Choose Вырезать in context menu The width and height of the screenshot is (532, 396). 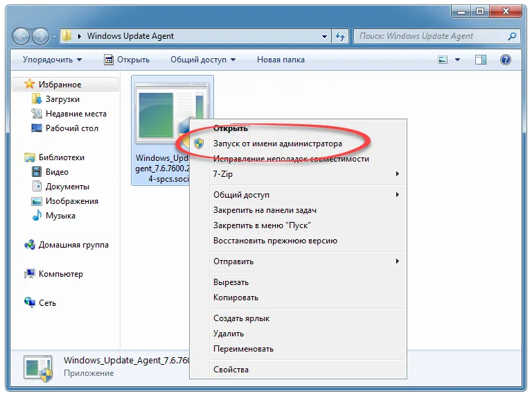pyautogui.click(x=299, y=282)
